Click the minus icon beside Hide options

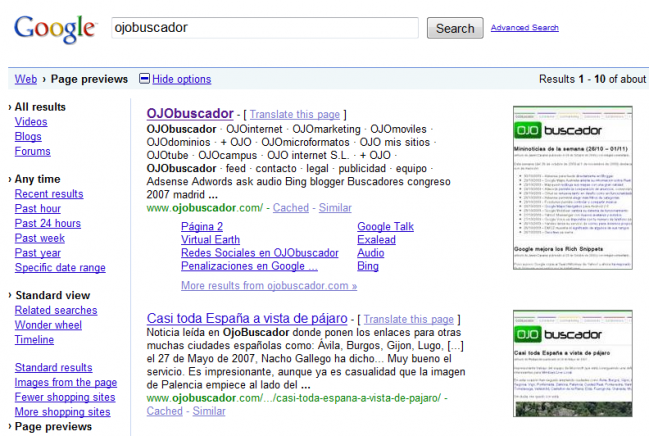(x=144, y=78)
